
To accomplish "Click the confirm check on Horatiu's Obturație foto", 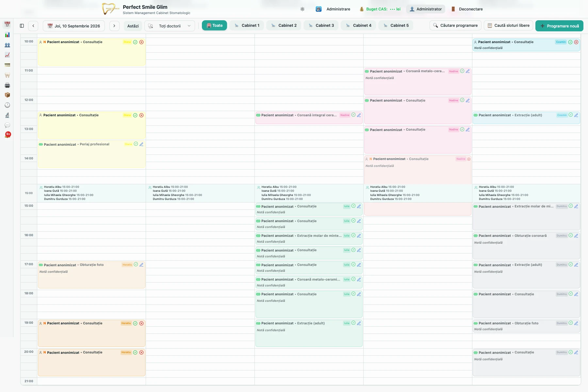I will (x=136, y=265).
